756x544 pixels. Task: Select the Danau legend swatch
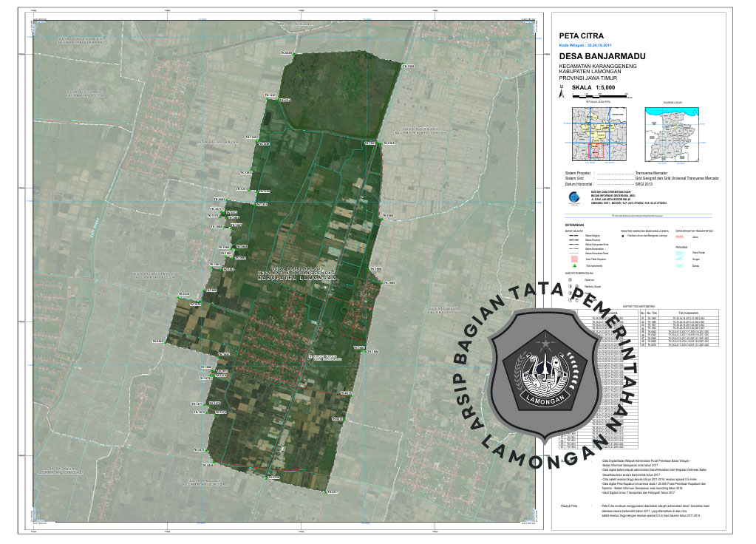point(681,266)
